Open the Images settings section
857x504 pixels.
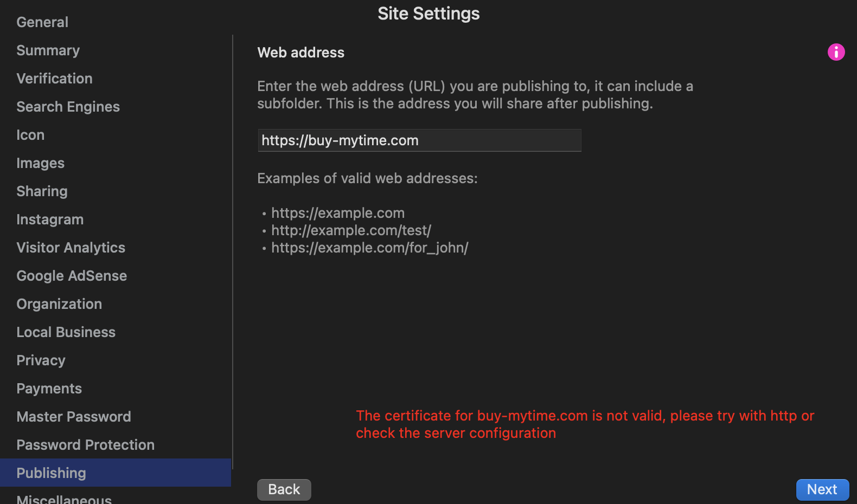tap(40, 163)
